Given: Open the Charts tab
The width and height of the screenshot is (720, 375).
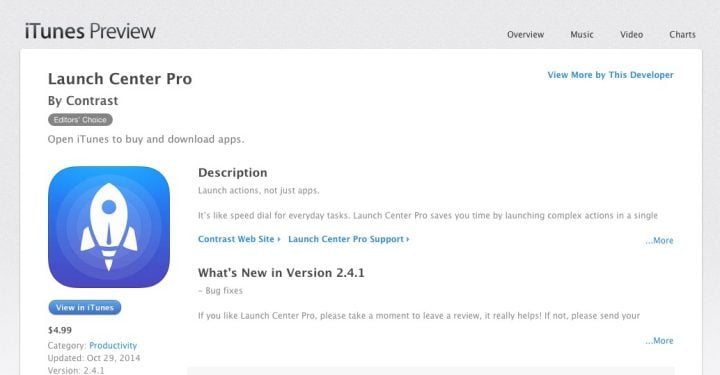Looking at the screenshot, I should tap(682, 34).
